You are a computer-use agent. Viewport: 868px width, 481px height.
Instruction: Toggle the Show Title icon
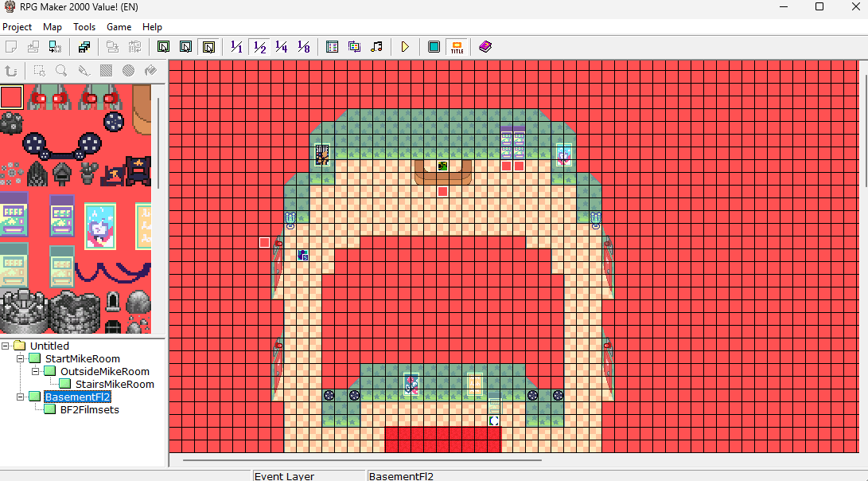[457, 47]
